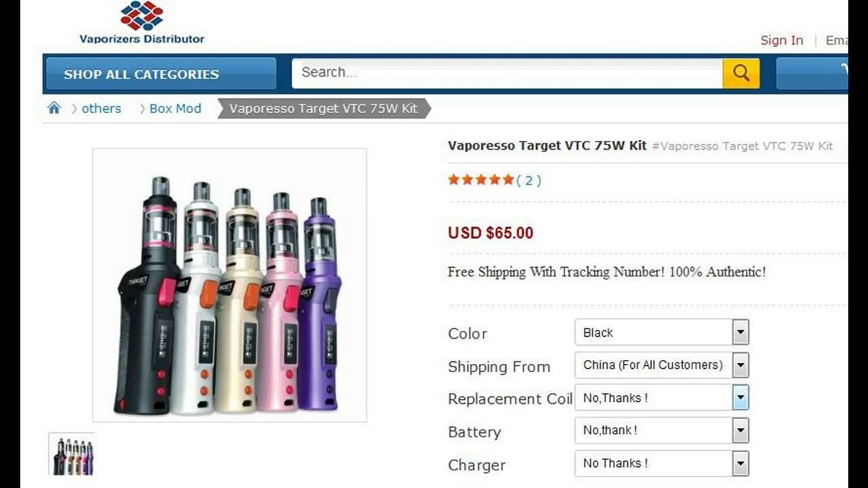Open the 'others' breadcrumb link
Screen dimensions: 868x488
click(x=101, y=108)
